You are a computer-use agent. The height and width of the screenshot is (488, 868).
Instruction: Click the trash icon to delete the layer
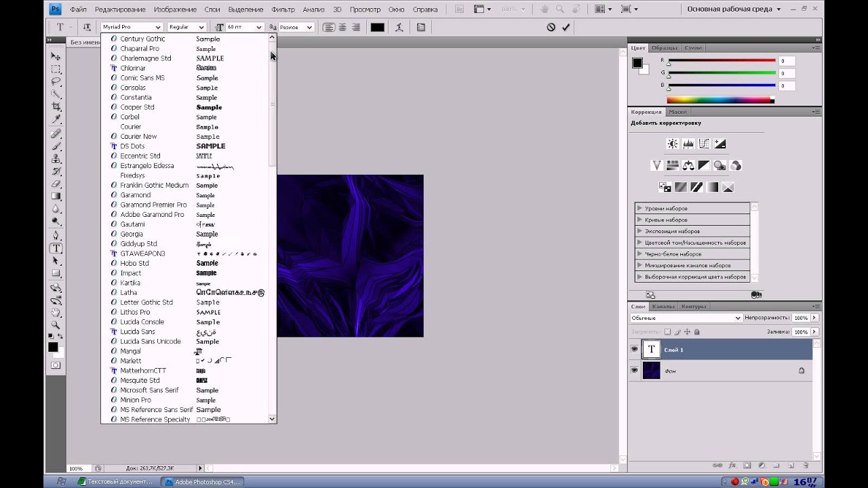806,466
